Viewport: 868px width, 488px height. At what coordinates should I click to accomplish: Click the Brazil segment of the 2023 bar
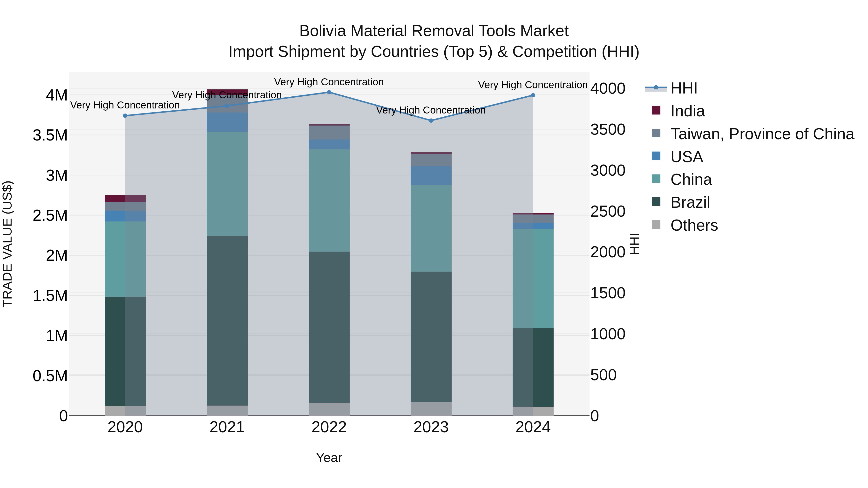[431, 337]
